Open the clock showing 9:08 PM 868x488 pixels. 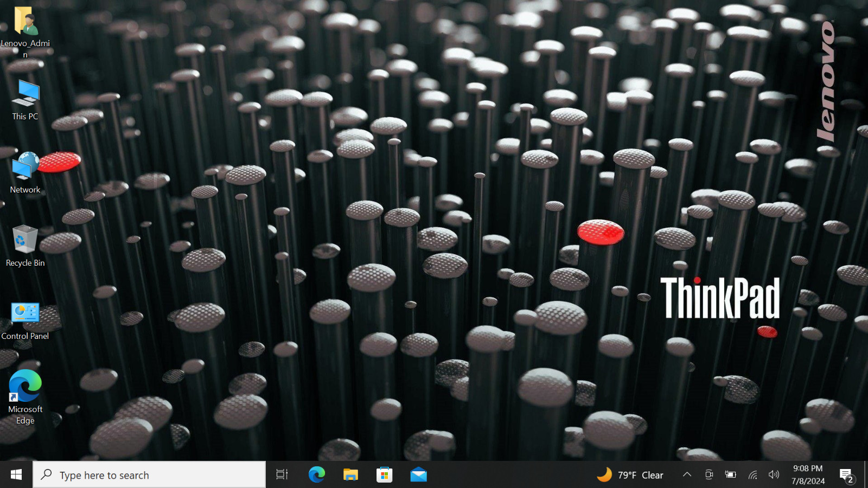(808, 475)
